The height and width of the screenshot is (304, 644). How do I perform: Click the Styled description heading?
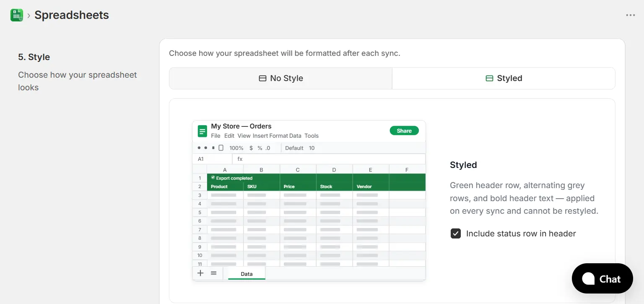463,165
